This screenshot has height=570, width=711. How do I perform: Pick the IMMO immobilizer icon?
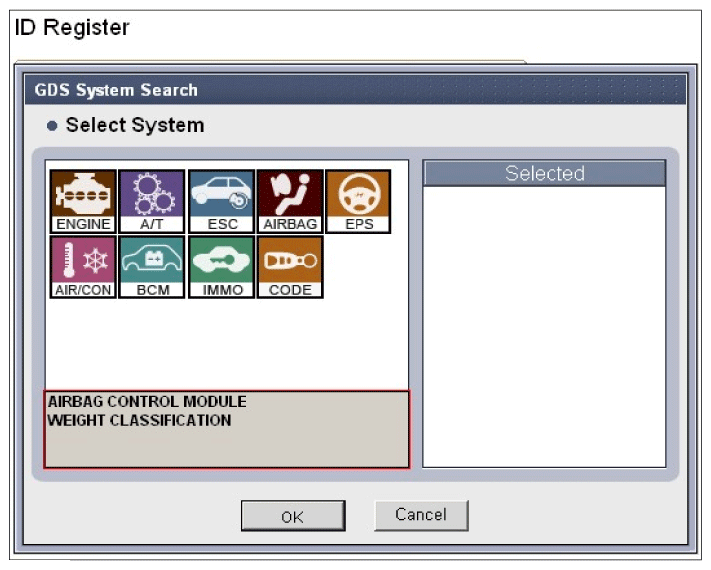pyautogui.click(x=221, y=267)
